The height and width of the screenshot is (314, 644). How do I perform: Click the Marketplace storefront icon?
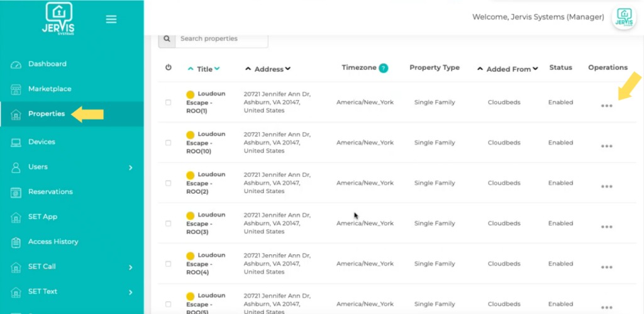[x=16, y=89]
